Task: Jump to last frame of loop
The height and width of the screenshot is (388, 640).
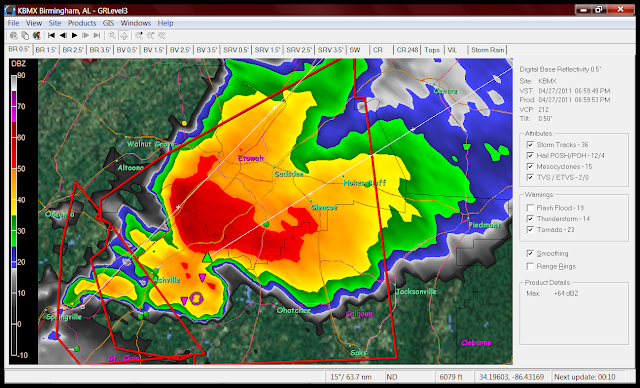Action: [97, 35]
